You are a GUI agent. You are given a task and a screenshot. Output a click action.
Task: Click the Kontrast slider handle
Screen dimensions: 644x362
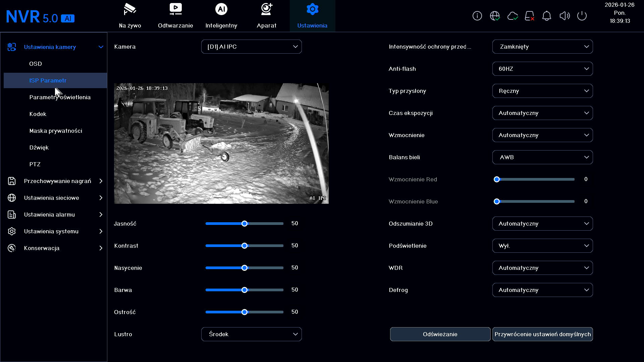245,246
